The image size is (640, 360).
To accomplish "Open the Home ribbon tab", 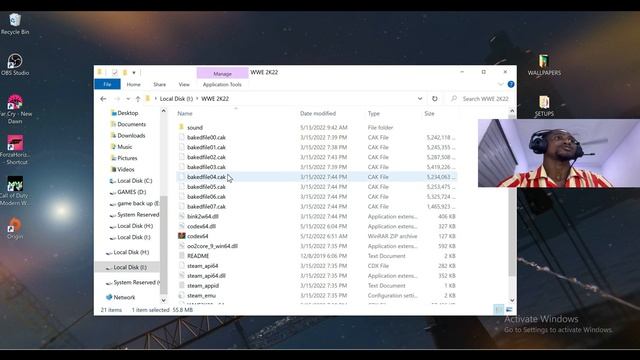I will (x=133, y=84).
